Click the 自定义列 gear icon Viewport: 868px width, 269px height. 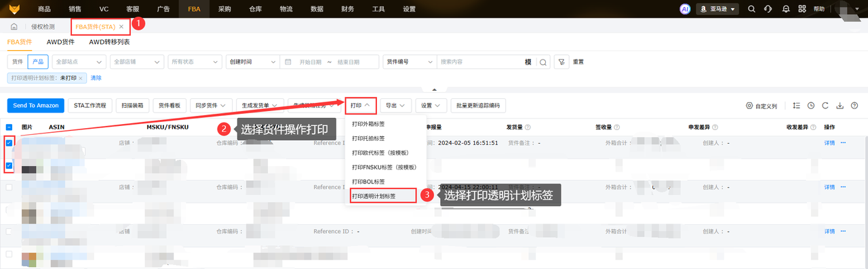click(x=749, y=106)
